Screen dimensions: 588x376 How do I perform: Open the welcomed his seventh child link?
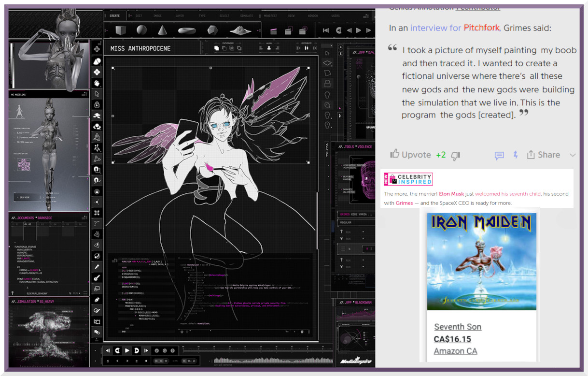(508, 194)
